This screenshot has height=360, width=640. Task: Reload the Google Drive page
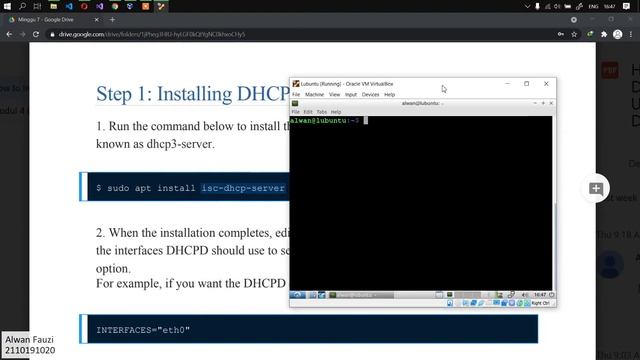(x=36, y=34)
